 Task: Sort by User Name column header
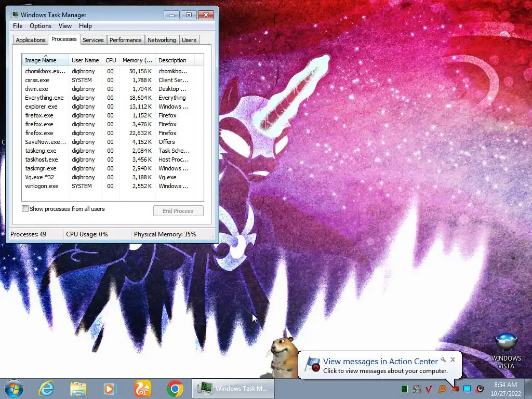pos(85,60)
